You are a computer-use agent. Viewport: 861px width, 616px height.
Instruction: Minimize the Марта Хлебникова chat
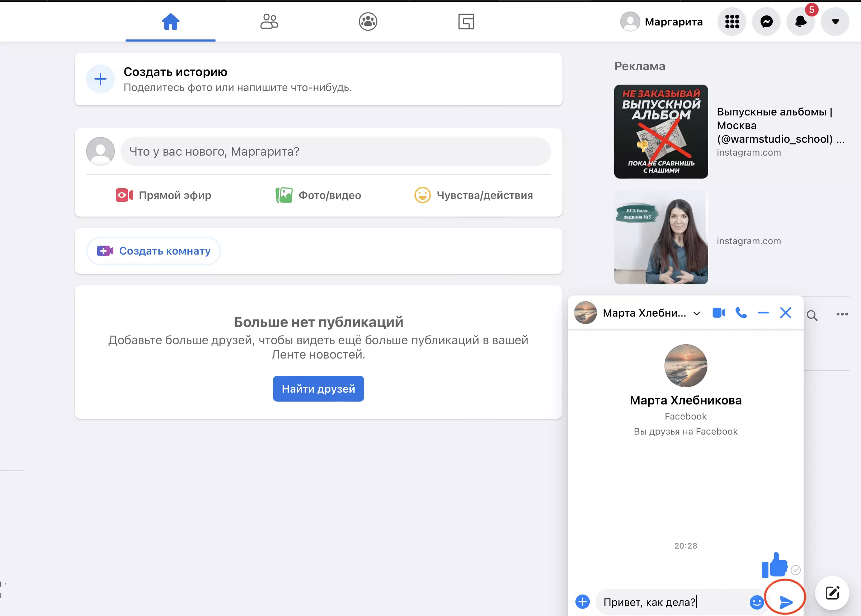pyautogui.click(x=763, y=313)
